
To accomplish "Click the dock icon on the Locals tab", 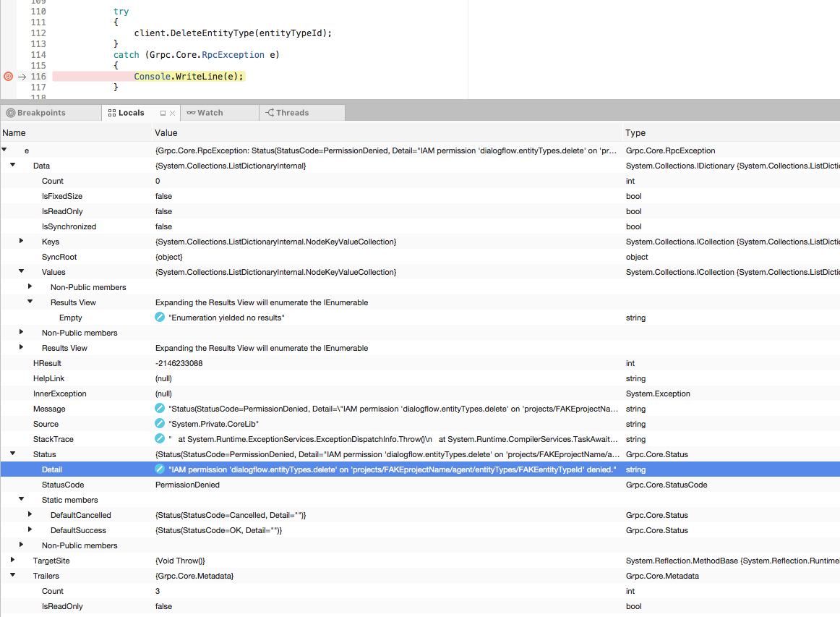I will [163, 112].
